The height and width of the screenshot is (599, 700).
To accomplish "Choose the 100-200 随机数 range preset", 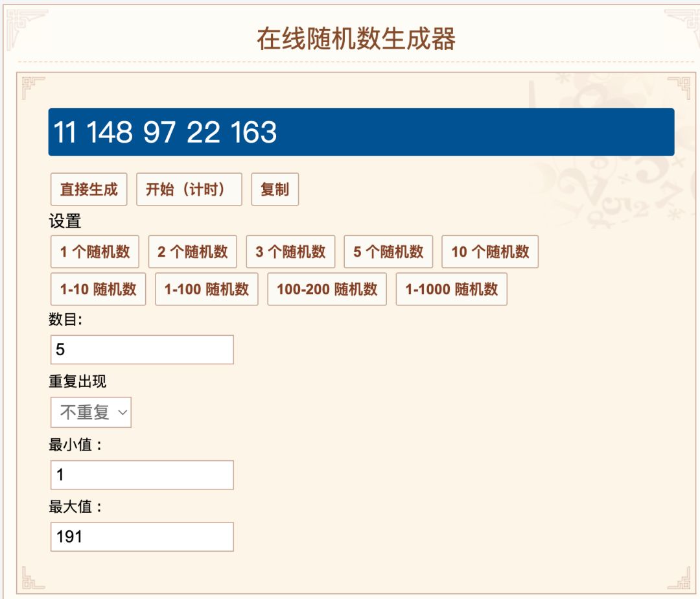I will pos(327,289).
